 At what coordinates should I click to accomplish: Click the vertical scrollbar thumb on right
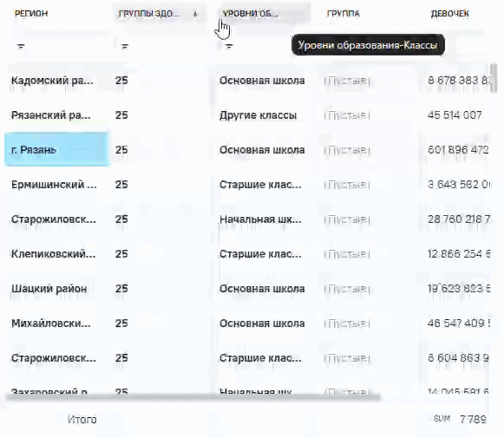(x=493, y=78)
